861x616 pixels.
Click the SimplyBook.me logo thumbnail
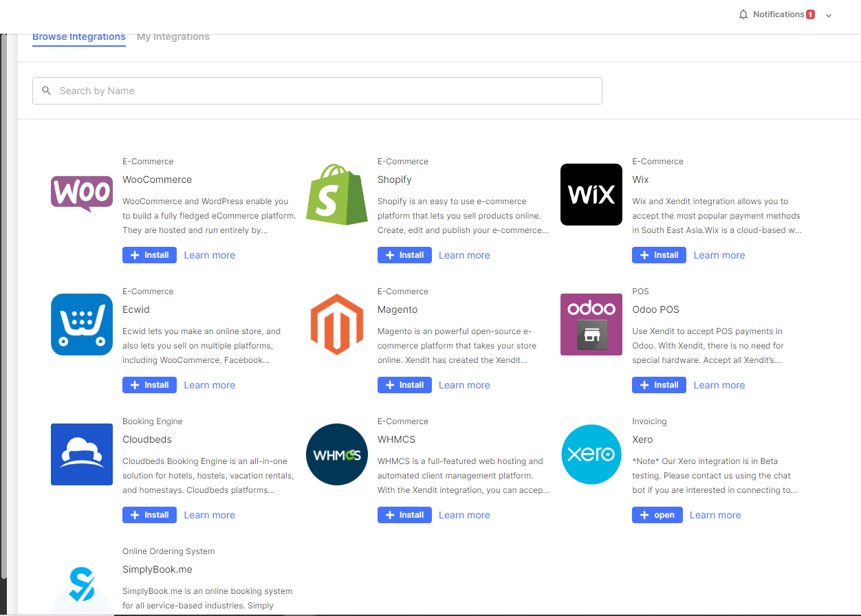click(x=81, y=588)
